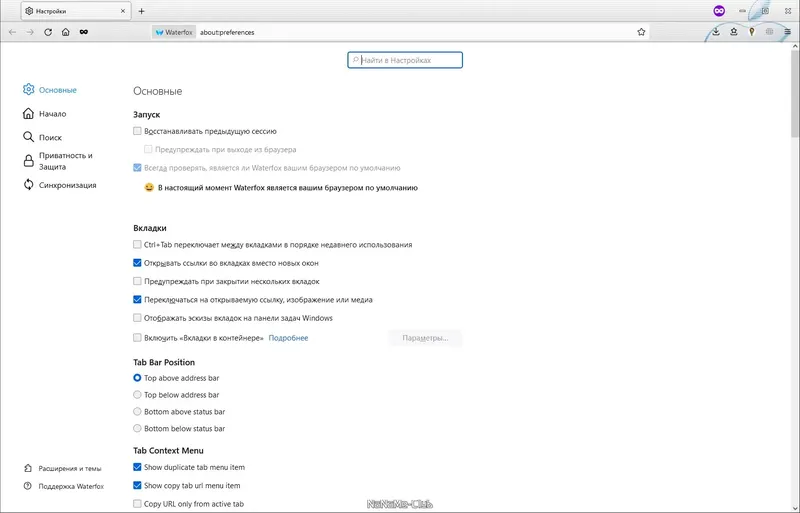The height and width of the screenshot is (513, 800).
Task: Toggle Ctrl+Tab recent-order switching checkbox
Action: pos(137,245)
